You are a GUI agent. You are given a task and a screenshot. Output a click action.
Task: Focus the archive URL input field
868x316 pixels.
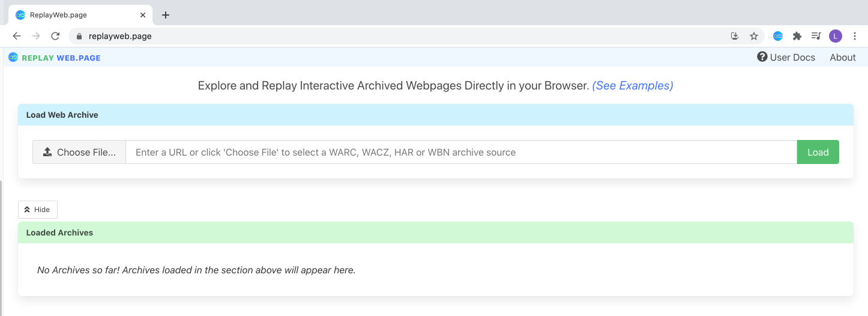pos(460,153)
